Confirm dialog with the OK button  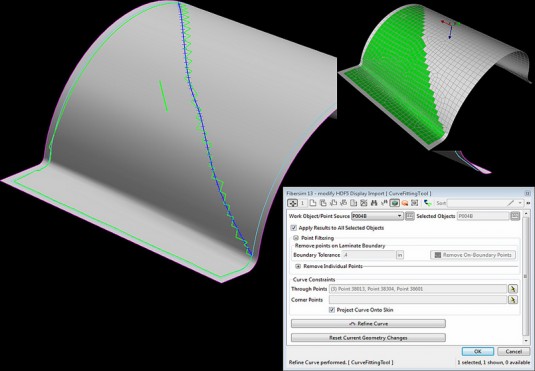[478, 351]
